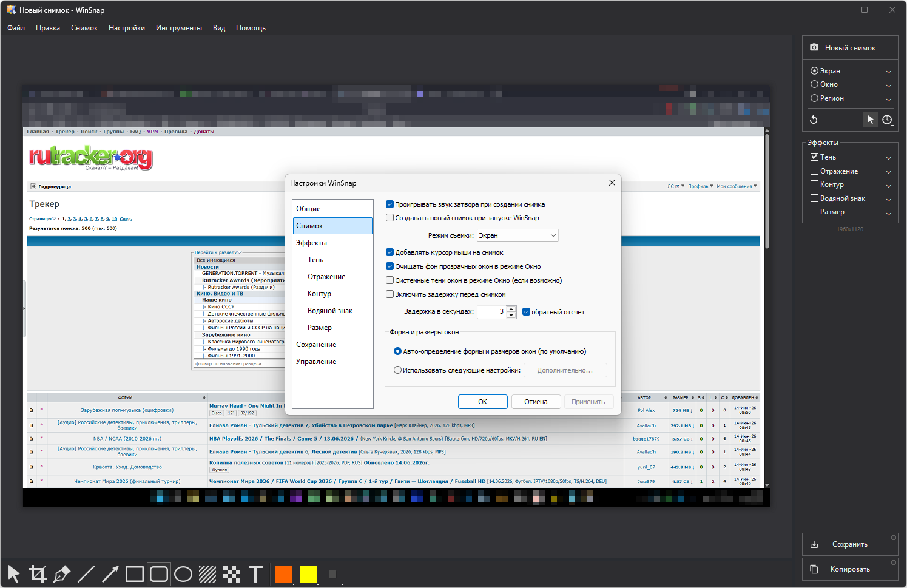
Task: Open the orange outline color swatch
Action: click(x=284, y=574)
